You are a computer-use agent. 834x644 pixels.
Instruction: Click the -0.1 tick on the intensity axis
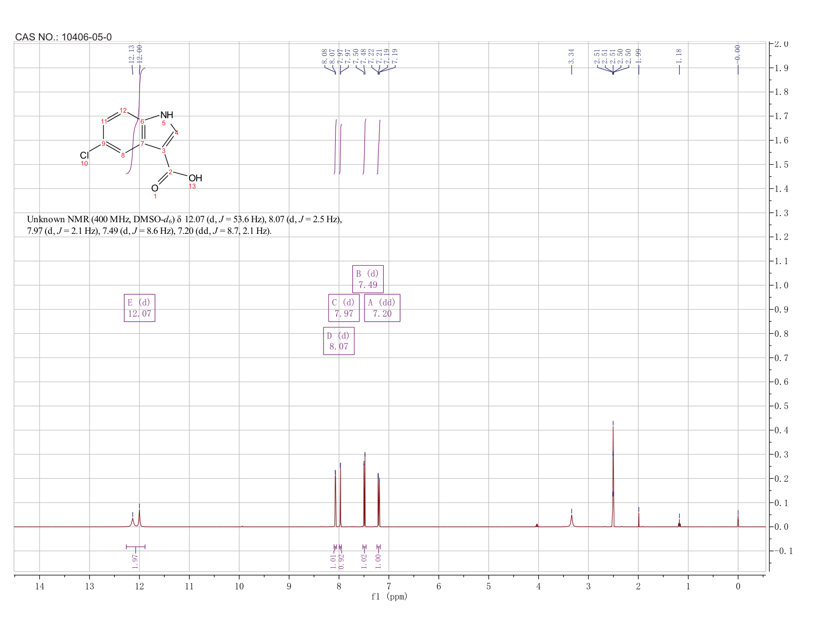tap(783, 551)
